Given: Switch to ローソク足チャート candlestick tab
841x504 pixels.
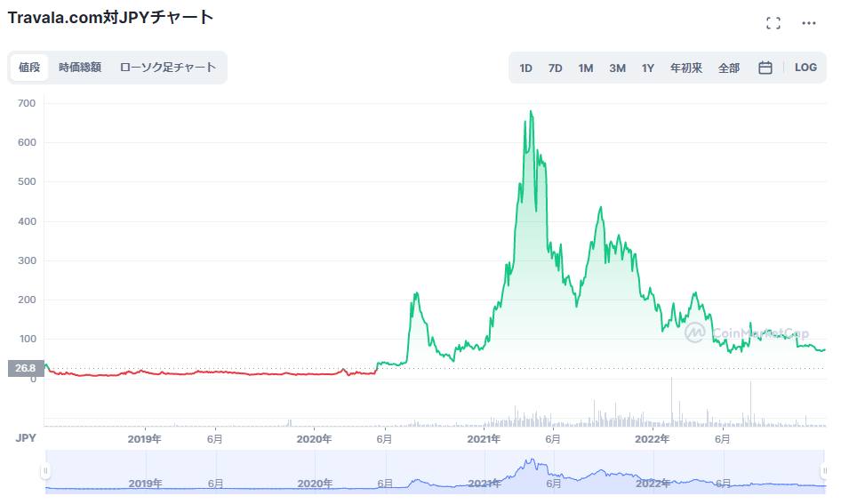Looking at the screenshot, I should point(167,68).
